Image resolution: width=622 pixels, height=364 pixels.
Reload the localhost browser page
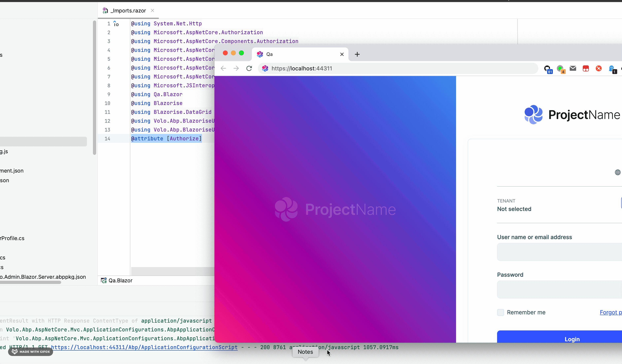(x=249, y=68)
